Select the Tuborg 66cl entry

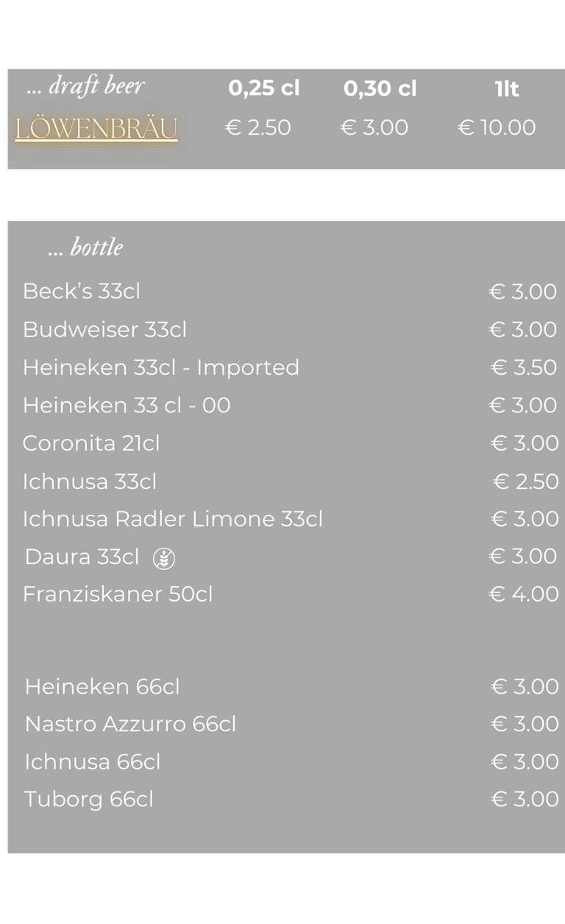click(89, 799)
